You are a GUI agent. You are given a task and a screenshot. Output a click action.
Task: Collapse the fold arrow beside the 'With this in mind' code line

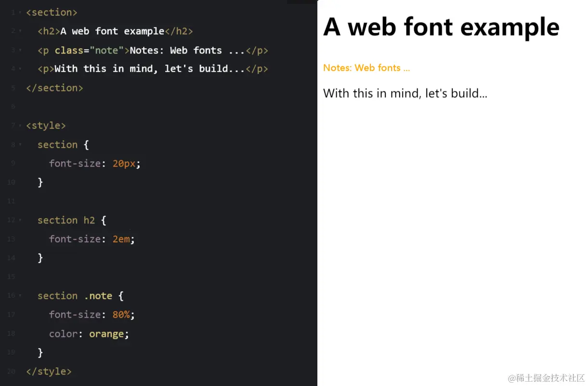tap(20, 69)
